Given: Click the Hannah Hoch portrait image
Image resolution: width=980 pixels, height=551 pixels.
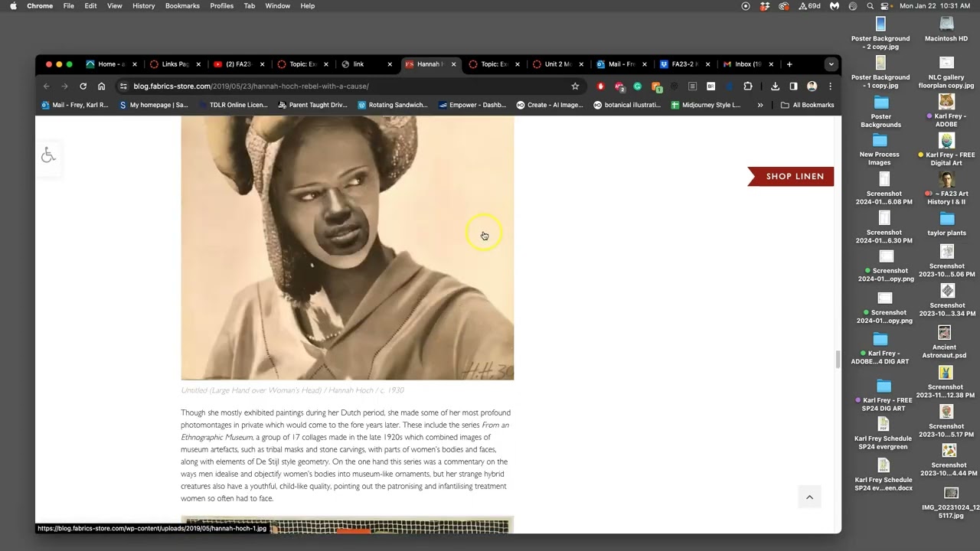Looking at the screenshot, I should [347, 248].
